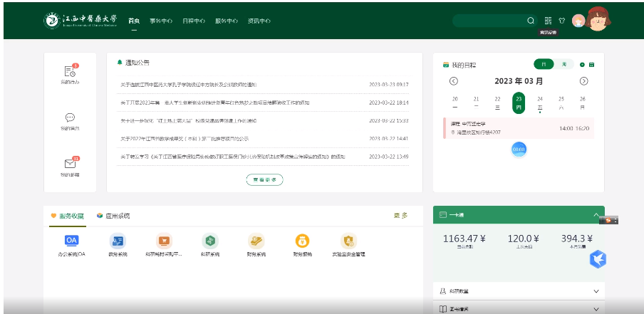644x314 pixels.
Task: Open the 我的邮箱 envelope icon
Action: [x=71, y=163]
